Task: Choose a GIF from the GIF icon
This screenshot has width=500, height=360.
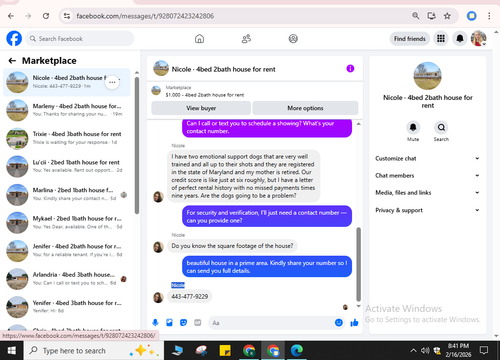Action: click(x=198, y=323)
